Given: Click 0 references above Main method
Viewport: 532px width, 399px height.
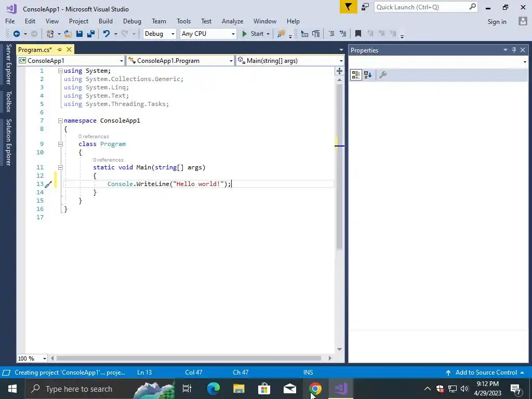Looking at the screenshot, I should [x=108, y=160].
